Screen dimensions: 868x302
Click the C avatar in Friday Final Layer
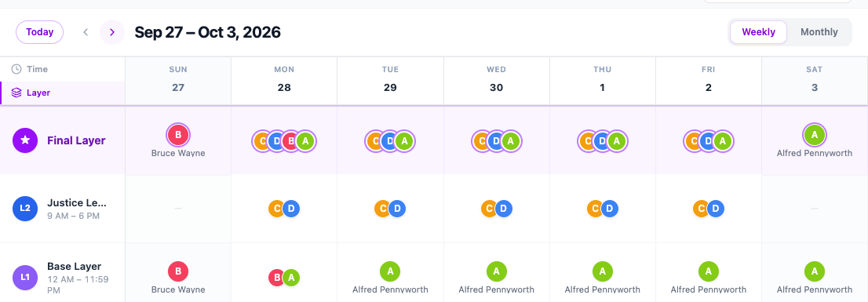(x=693, y=141)
